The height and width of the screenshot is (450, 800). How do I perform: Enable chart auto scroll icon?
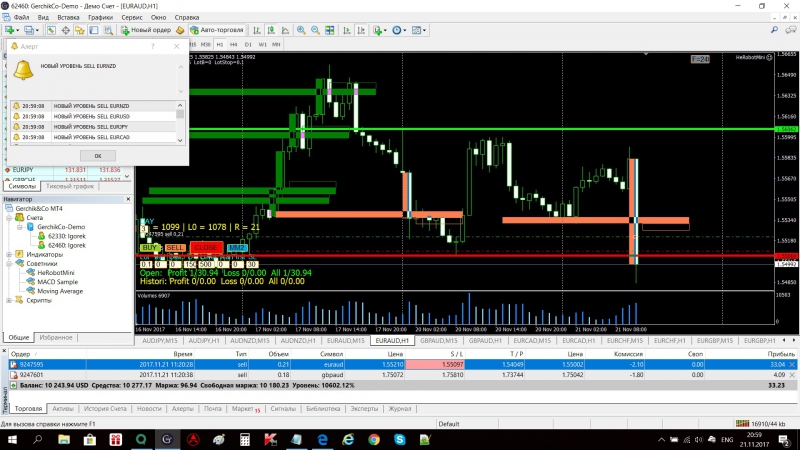pyautogui.click(x=347, y=31)
